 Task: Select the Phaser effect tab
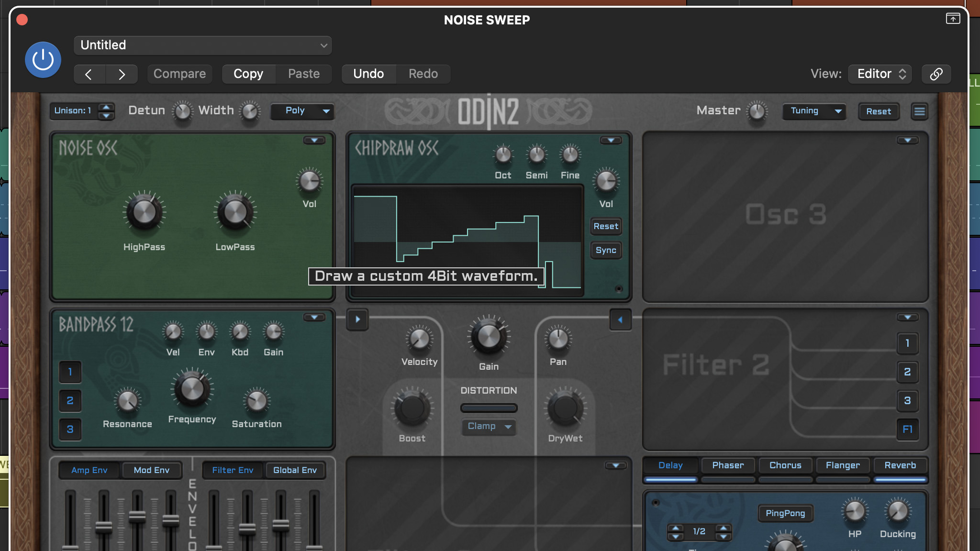(x=728, y=465)
